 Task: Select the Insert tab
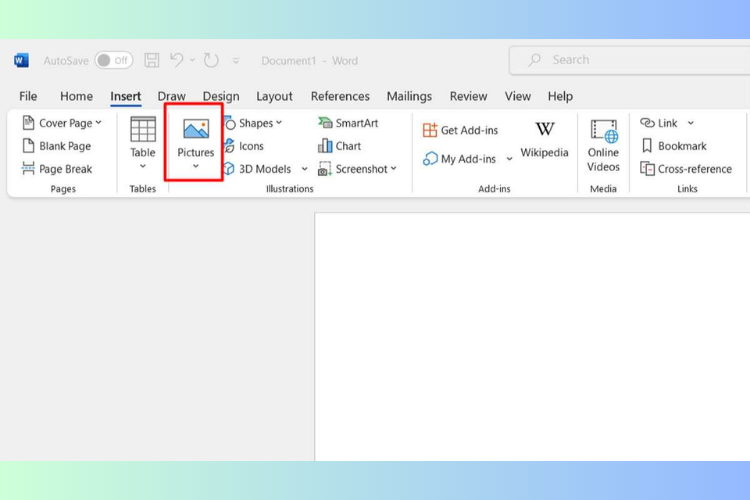click(126, 96)
